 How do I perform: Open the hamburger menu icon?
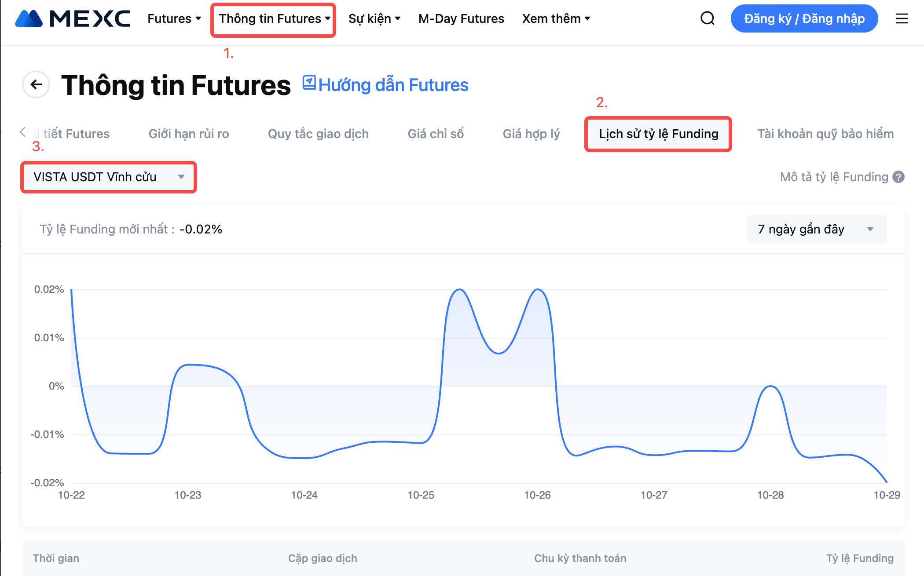pyautogui.click(x=902, y=18)
